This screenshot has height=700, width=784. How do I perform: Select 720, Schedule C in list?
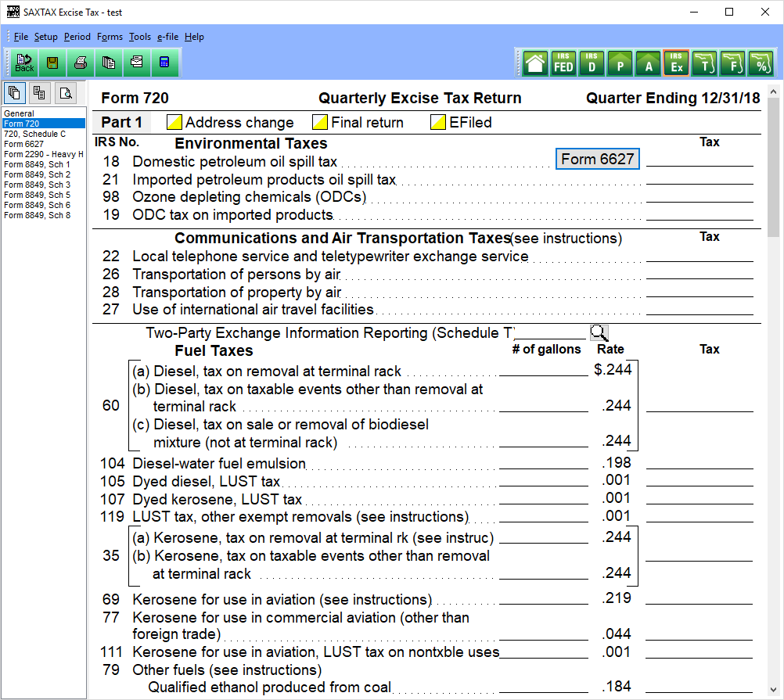(x=44, y=134)
